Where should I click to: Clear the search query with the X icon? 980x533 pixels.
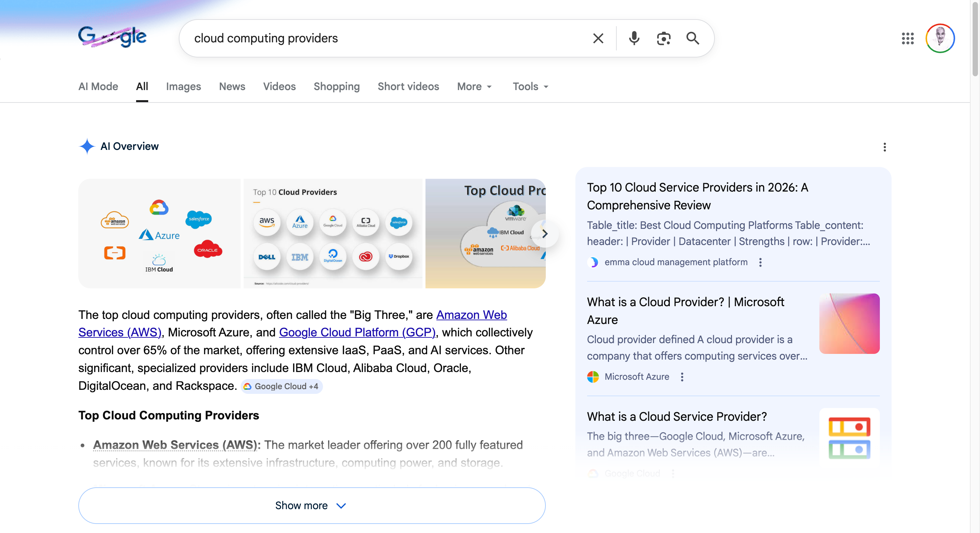click(598, 38)
